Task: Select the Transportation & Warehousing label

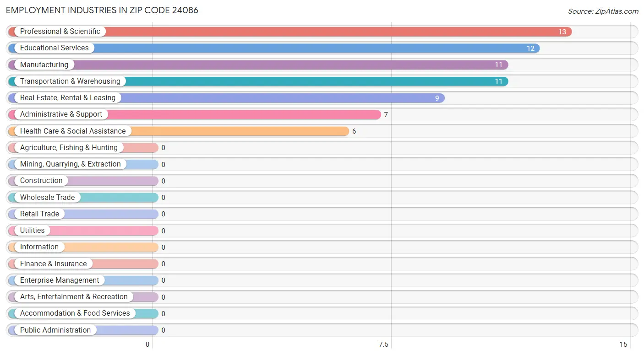Action: pyautogui.click(x=70, y=81)
